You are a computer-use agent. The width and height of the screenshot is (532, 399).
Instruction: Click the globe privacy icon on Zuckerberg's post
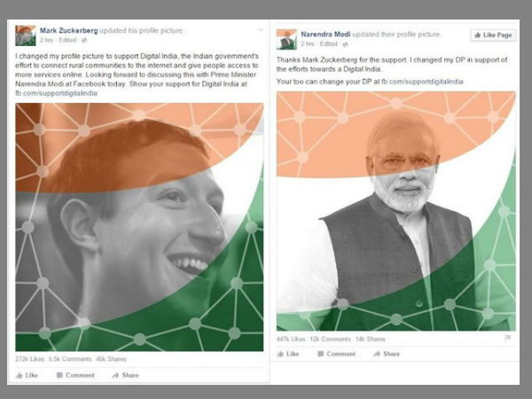coord(84,40)
